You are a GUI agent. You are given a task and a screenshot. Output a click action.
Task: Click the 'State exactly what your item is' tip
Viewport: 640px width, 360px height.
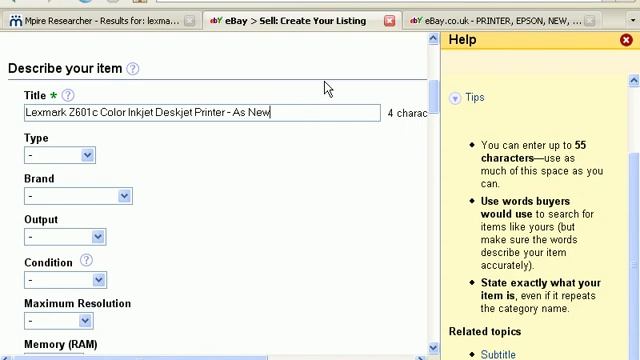pos(540,296)
